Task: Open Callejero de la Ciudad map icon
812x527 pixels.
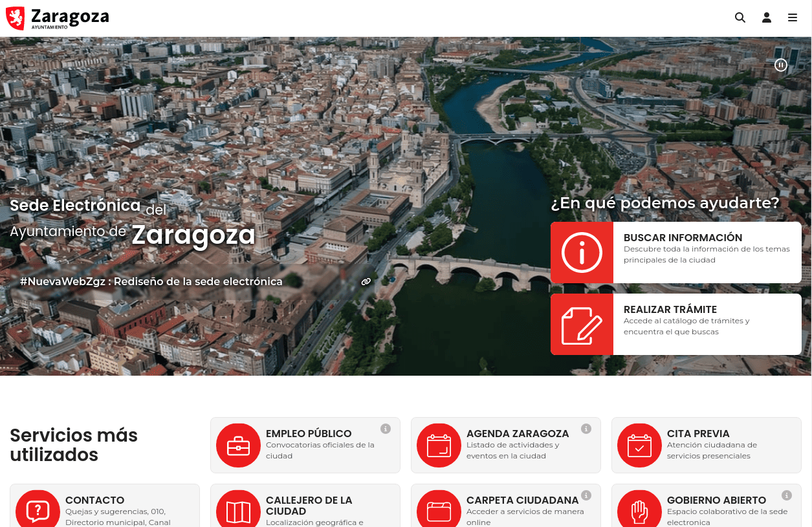Action: pos(238,511)
